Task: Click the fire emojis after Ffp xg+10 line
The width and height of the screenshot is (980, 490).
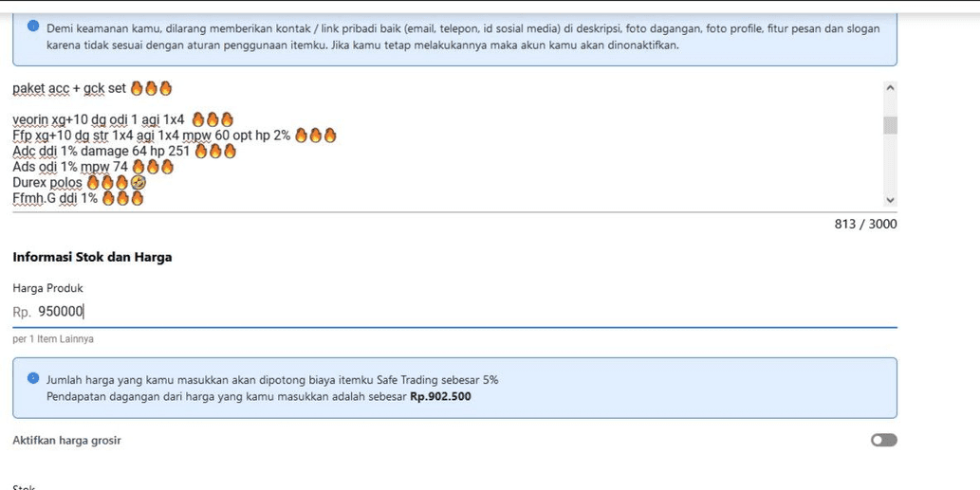Action: pos(316,135)
